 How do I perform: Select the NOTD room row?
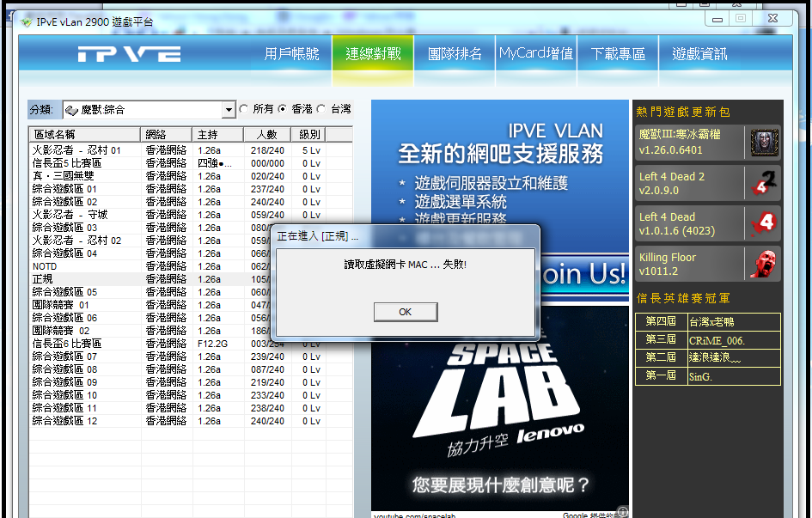point(150,266)
